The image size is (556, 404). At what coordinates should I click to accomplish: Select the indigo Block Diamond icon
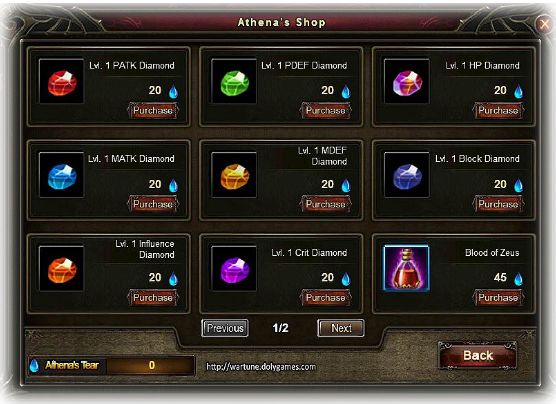pyautogui.click(x=407, y=175)
